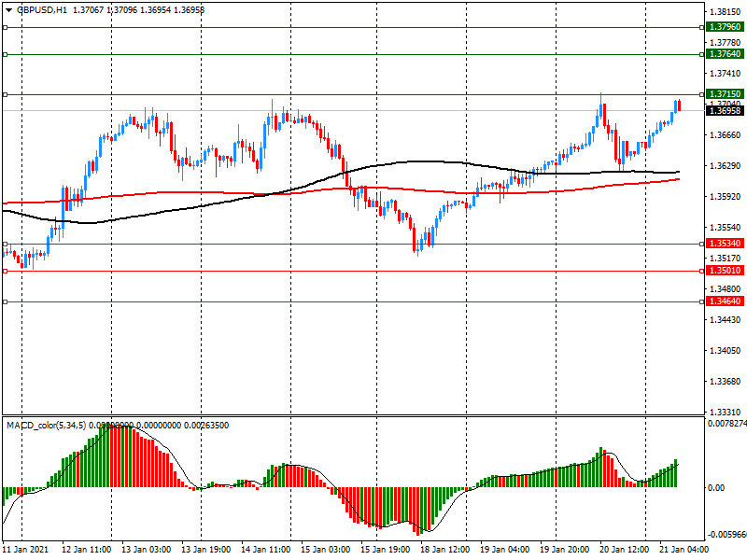The width and height of the screenshot is (747, 560).
Task: Select the green 1.37960 price label
Action: tap(725, 27)
